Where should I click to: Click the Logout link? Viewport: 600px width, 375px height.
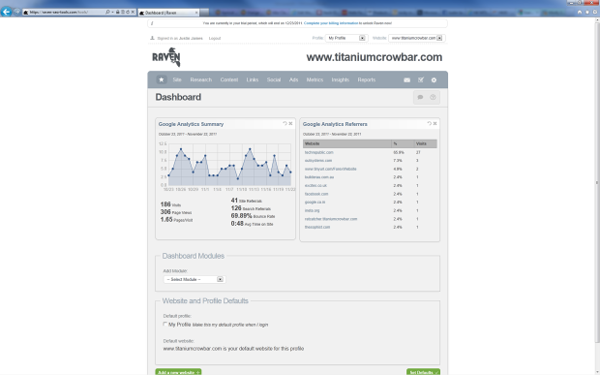215,38
